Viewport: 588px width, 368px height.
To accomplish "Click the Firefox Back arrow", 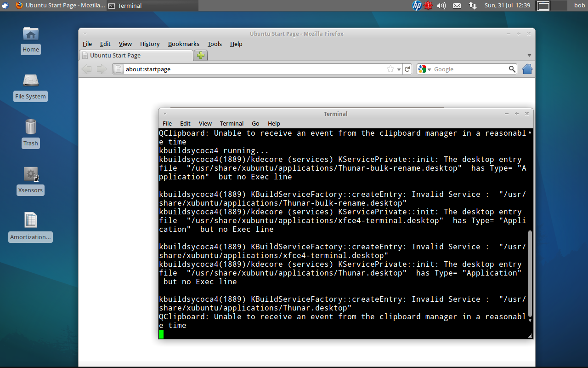I will [x=86, y=69].
